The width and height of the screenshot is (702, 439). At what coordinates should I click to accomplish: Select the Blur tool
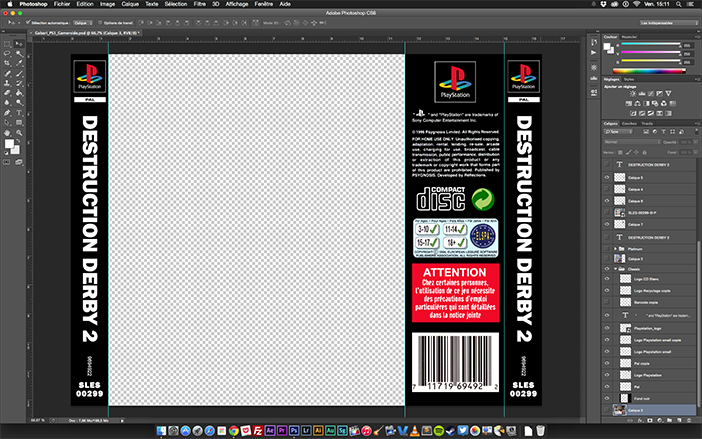coord(7,103)
